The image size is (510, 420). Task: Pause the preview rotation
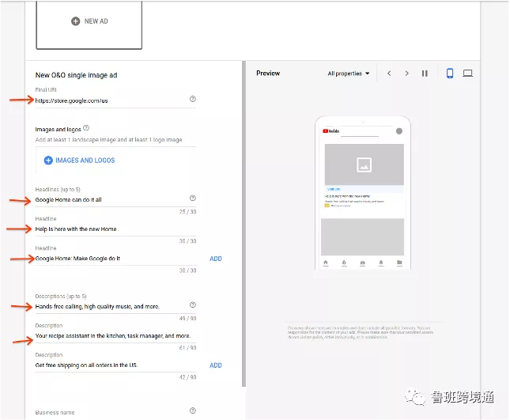pyautogui.click(x=425, y=74)
